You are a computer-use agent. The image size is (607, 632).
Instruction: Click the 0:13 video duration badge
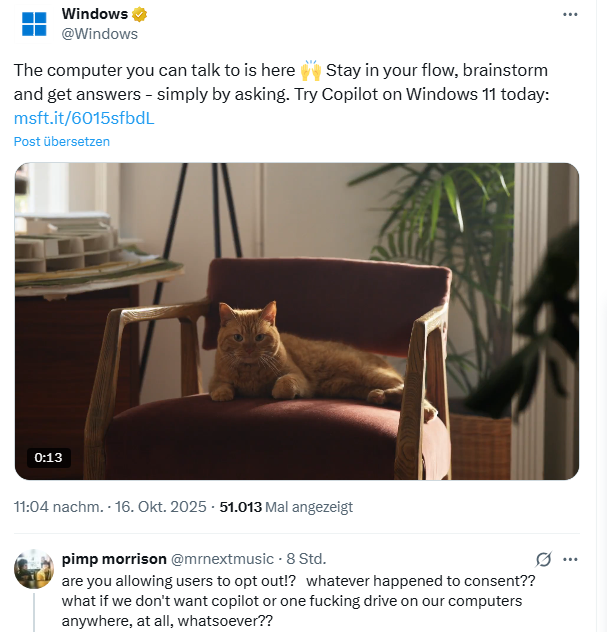click(x=48, y=458)
